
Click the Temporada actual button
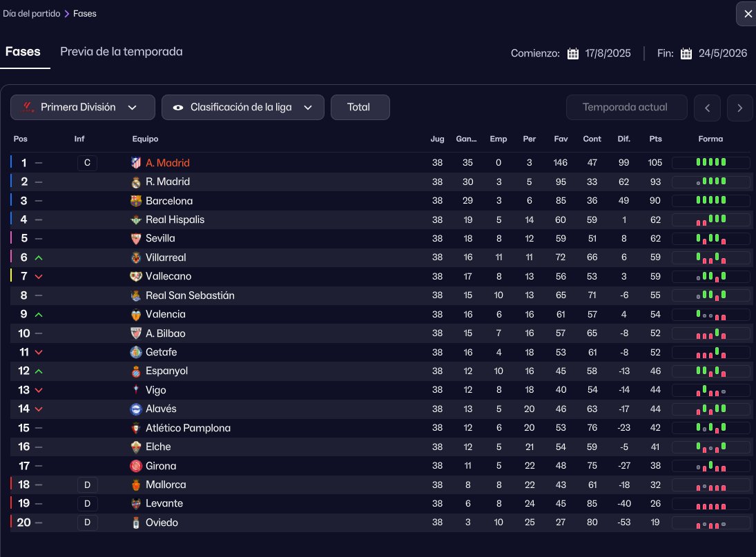click(x=625, y=107)
